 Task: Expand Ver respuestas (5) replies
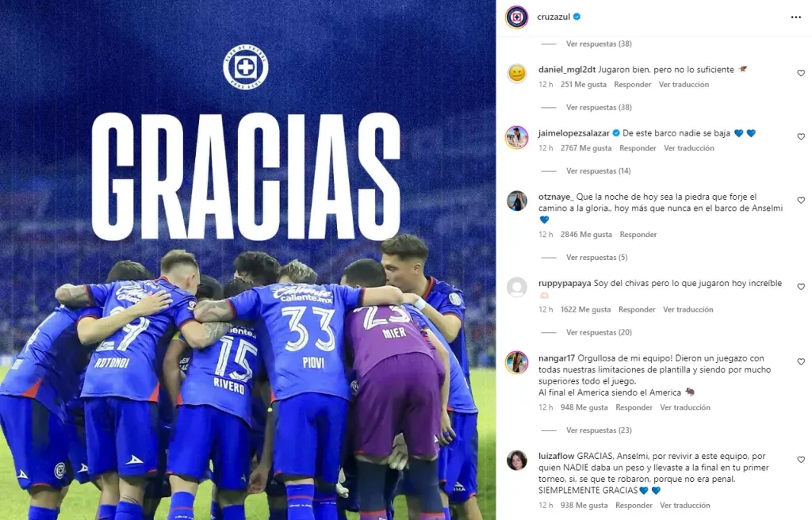coord(596,258)
